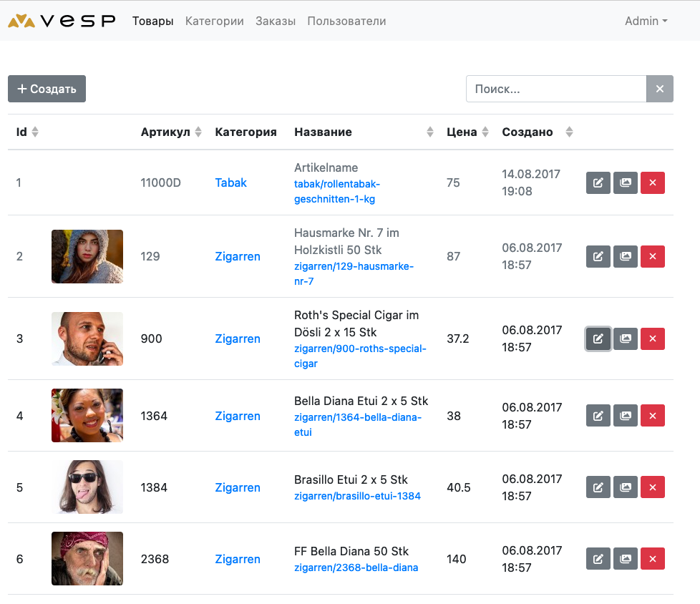Open the Категории menu item
Image resolution: width=700 pixels, height=604 pixels.
pyautogui.click(x=214, y=21)
